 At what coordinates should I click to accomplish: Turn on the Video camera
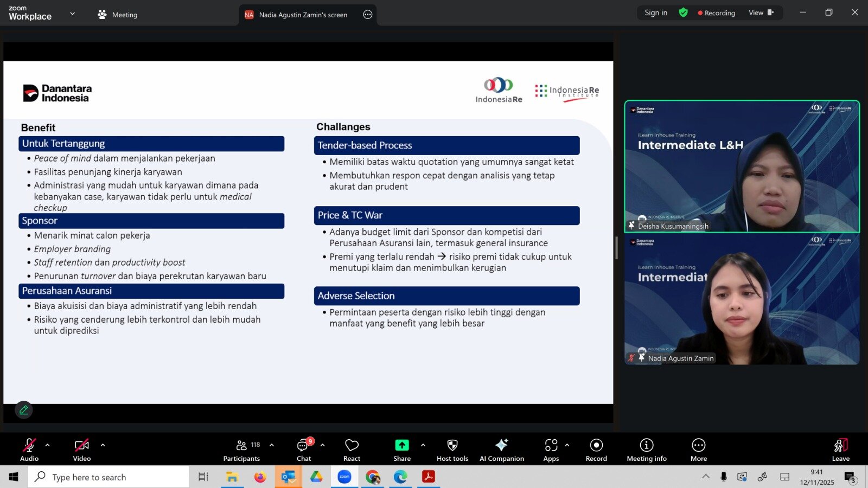[82, 450]
